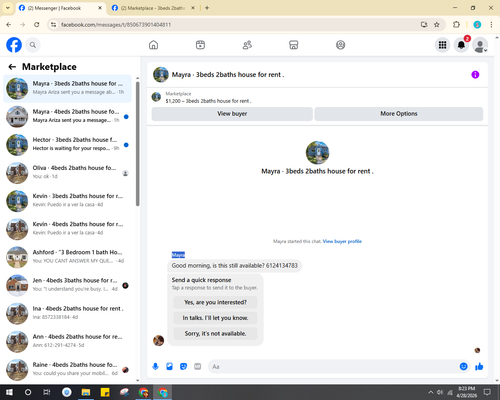Open Ann 4beds 2baths house chat
500x400 pixels.
coord(68,342)
